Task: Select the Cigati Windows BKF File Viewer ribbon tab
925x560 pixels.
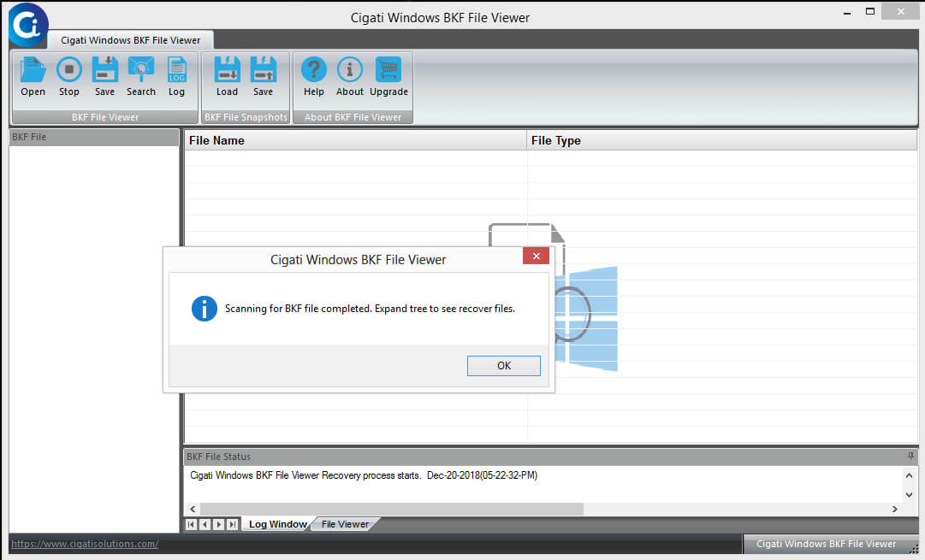Action: [x=130, y=40]
